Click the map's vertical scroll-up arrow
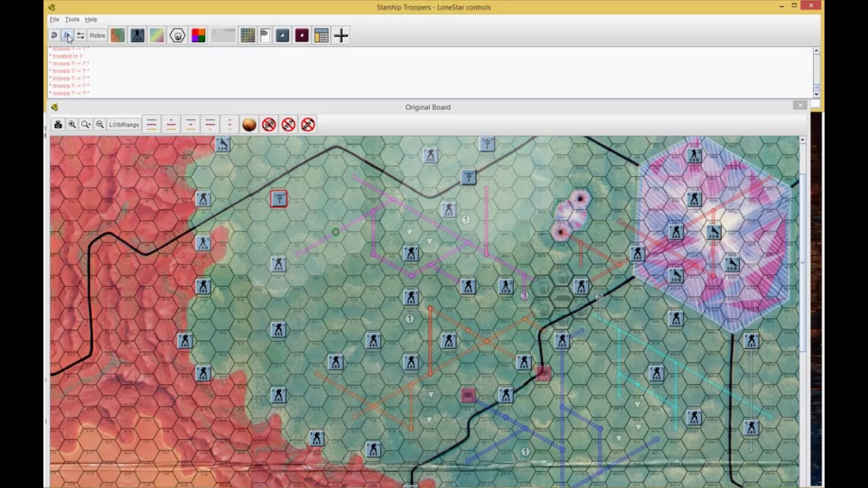868x488 pixels. point(804,140)
